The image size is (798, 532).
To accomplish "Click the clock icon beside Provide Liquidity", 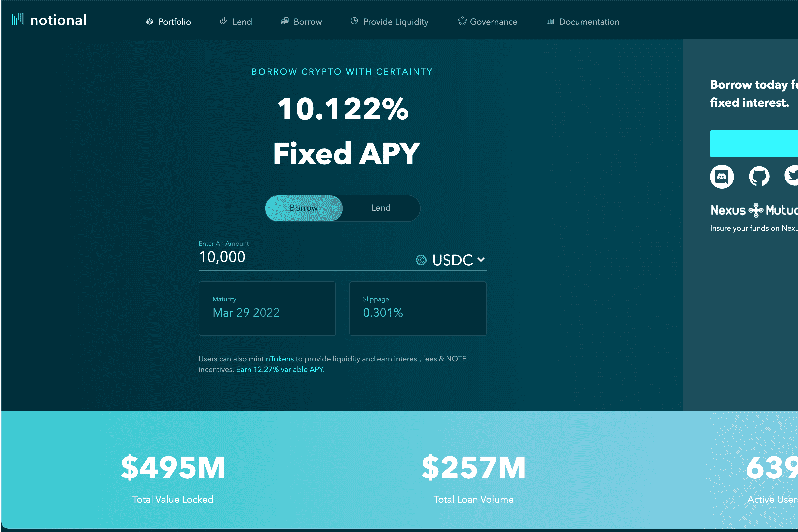I will (x=354, y=21).
